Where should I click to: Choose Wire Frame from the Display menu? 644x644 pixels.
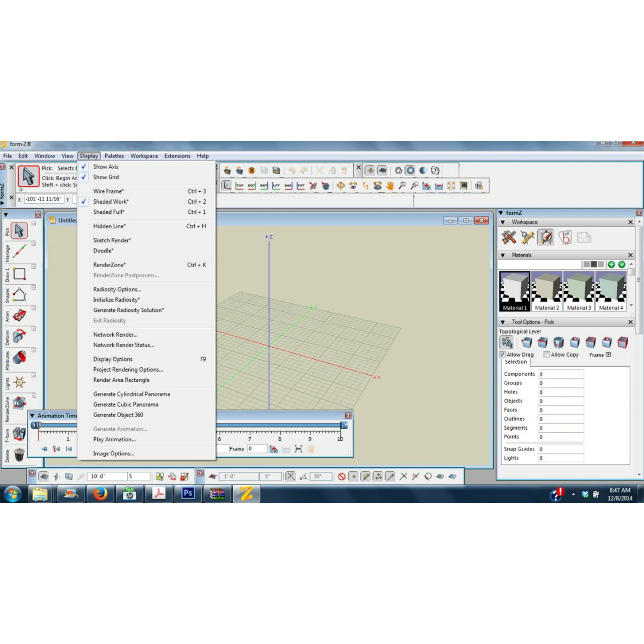tap(108, 191)
